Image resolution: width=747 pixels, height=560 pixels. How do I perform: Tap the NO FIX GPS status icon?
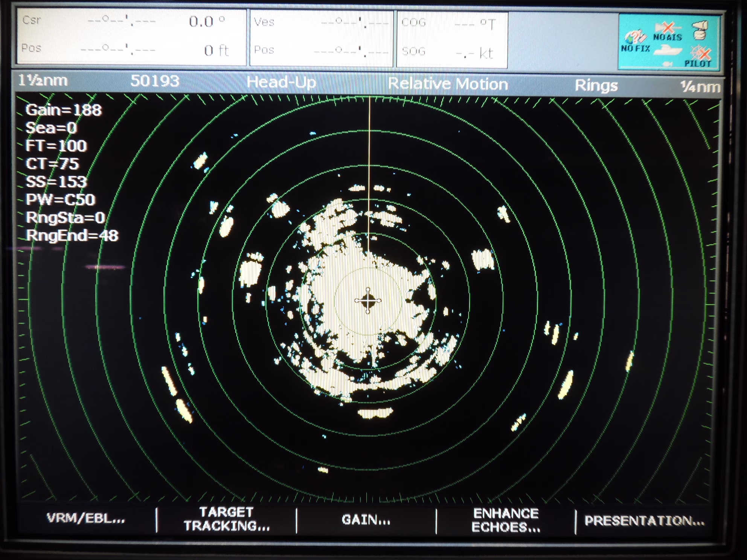[635, 41]
